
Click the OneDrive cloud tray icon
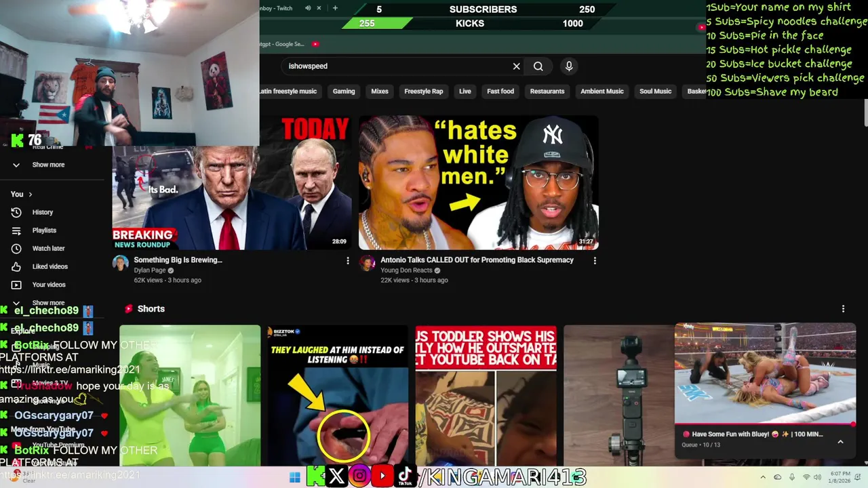pyautogui.click(x=777, y=477)
